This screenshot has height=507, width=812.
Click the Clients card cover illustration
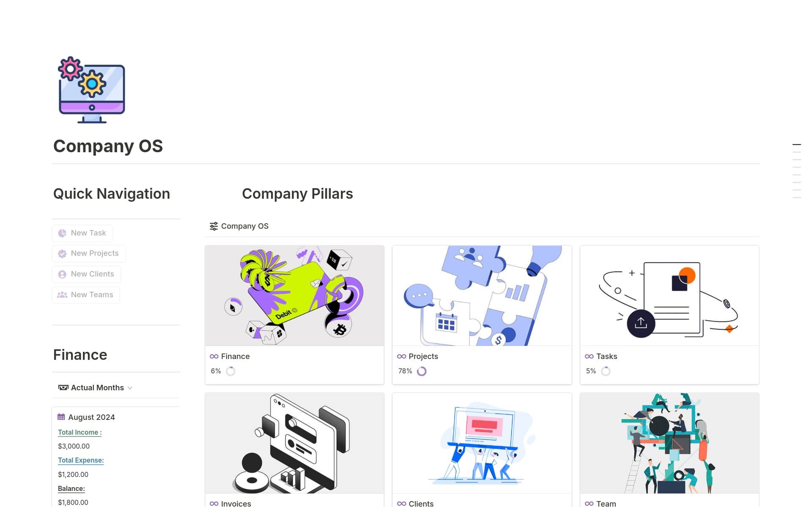click(x=482, y=443)
